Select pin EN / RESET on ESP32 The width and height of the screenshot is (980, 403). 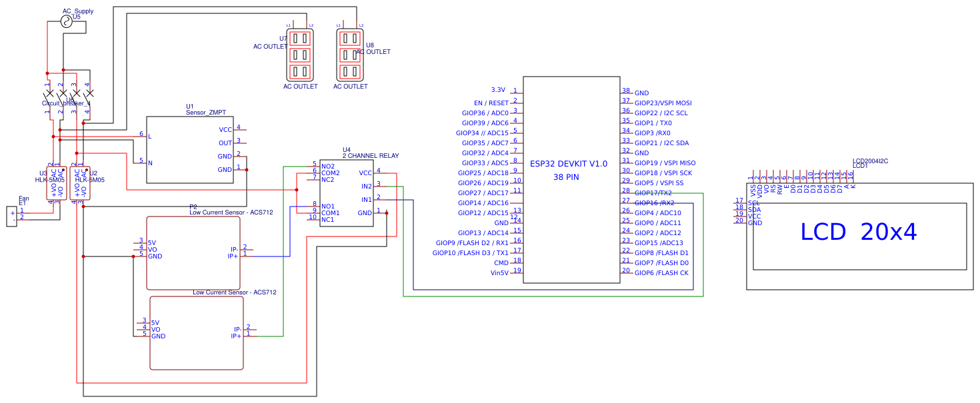point(489,103)
